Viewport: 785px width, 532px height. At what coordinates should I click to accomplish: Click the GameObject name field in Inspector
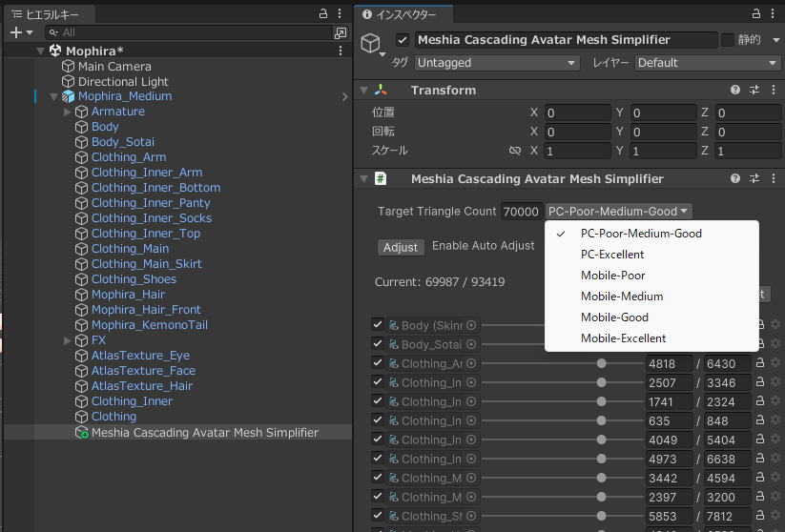(x=566, y=40)
